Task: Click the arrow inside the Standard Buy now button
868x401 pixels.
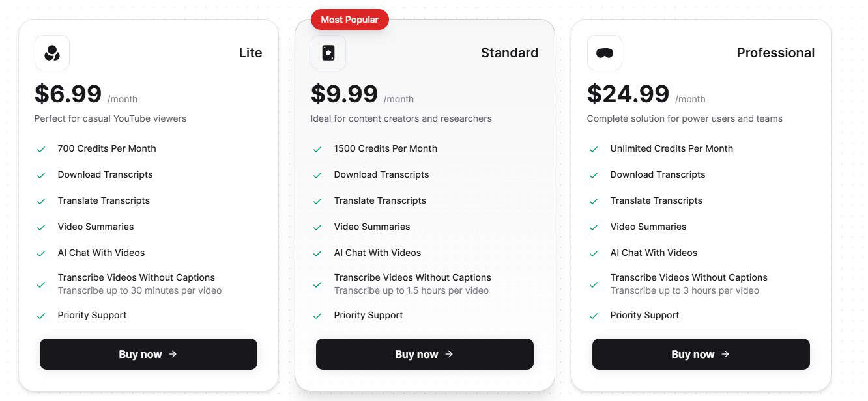Action: (x=449, y=354)
